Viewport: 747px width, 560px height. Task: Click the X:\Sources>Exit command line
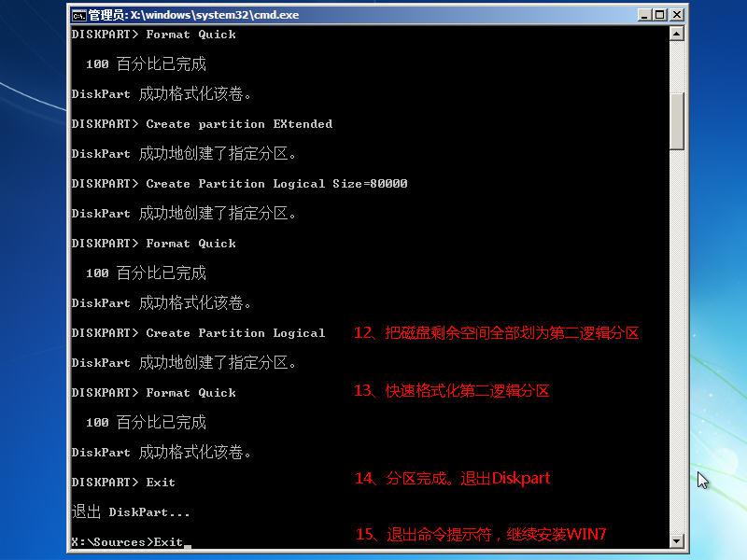pyautogui.click(x=127, y=542)
